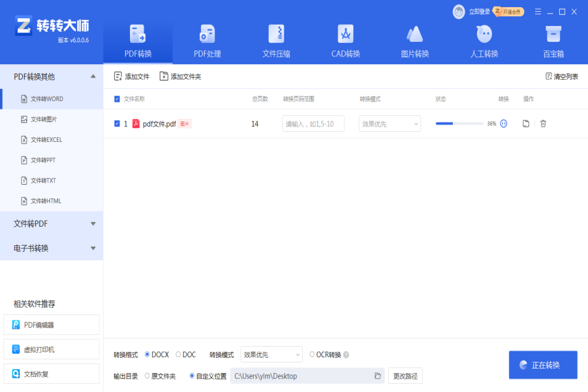Open the 百宝箱 toolbox icon

[553, 34]
